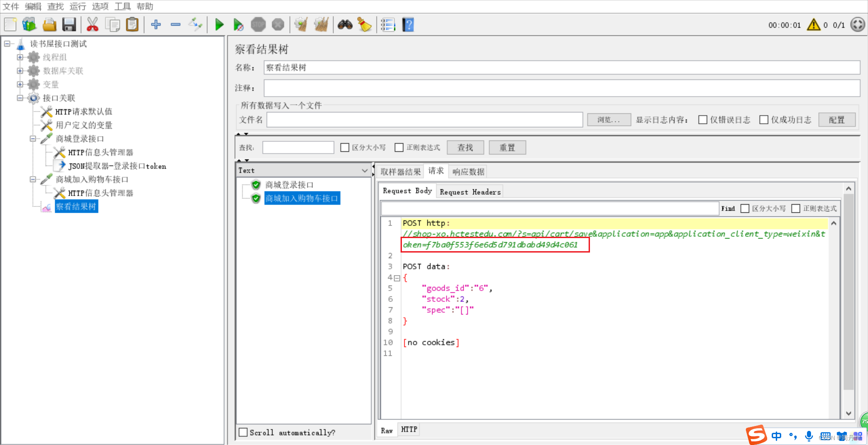
Task: Open the 选项 menu
Action: [100, 6]
